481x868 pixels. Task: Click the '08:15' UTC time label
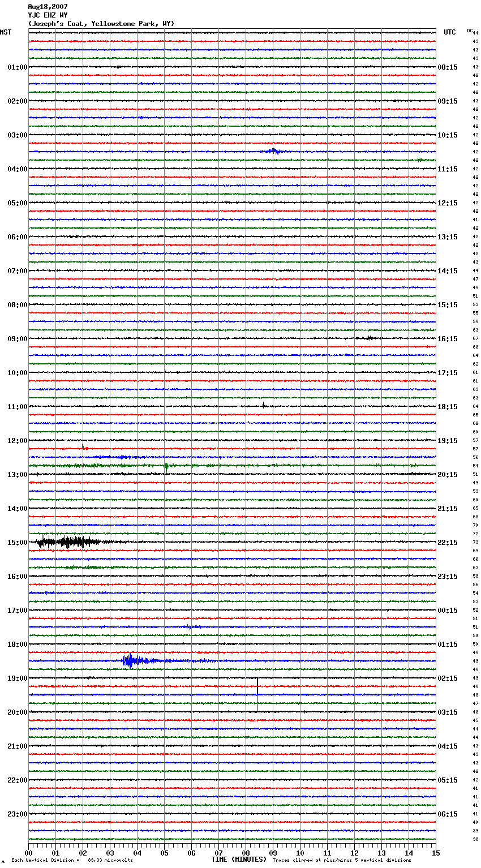448,67
